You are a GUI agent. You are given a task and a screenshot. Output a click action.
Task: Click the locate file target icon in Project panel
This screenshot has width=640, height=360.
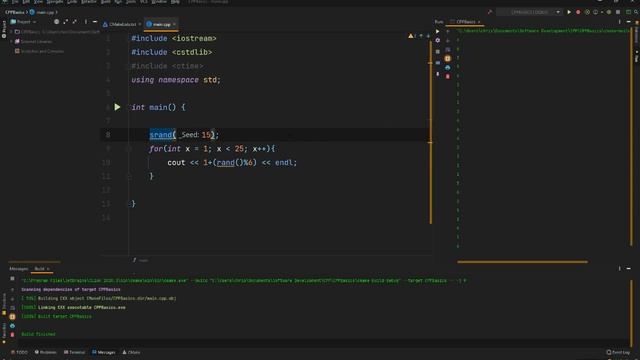point(56,22)
